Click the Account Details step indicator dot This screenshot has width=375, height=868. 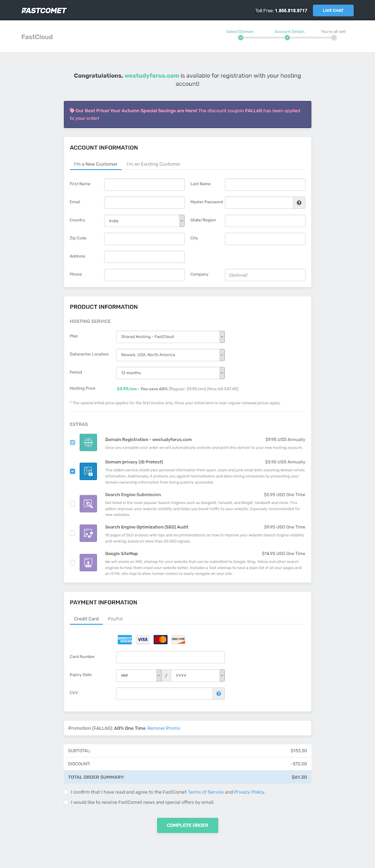287,37
